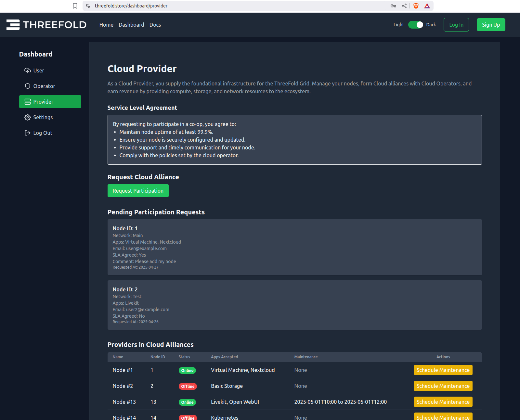Click the Brave Rewards triangle icon
Image resolution: width=520 pixels, height=420 pixels.
point(427,6)
